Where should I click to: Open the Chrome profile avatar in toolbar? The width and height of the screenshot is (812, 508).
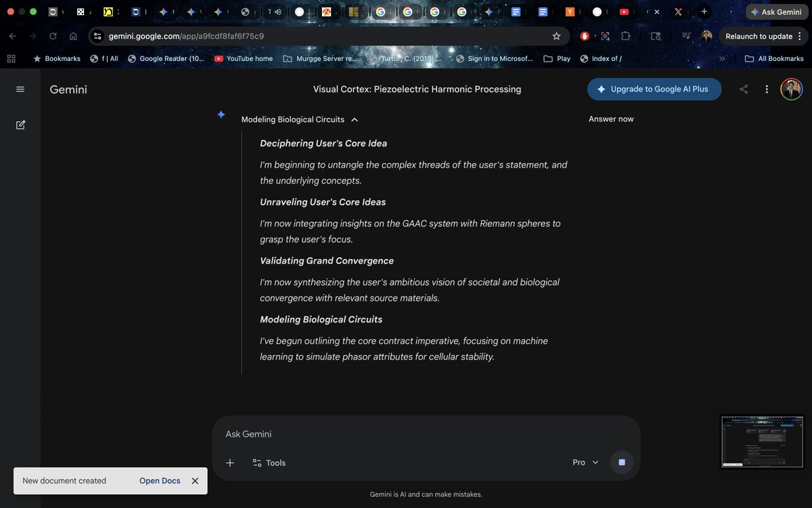tap(706, 37)
